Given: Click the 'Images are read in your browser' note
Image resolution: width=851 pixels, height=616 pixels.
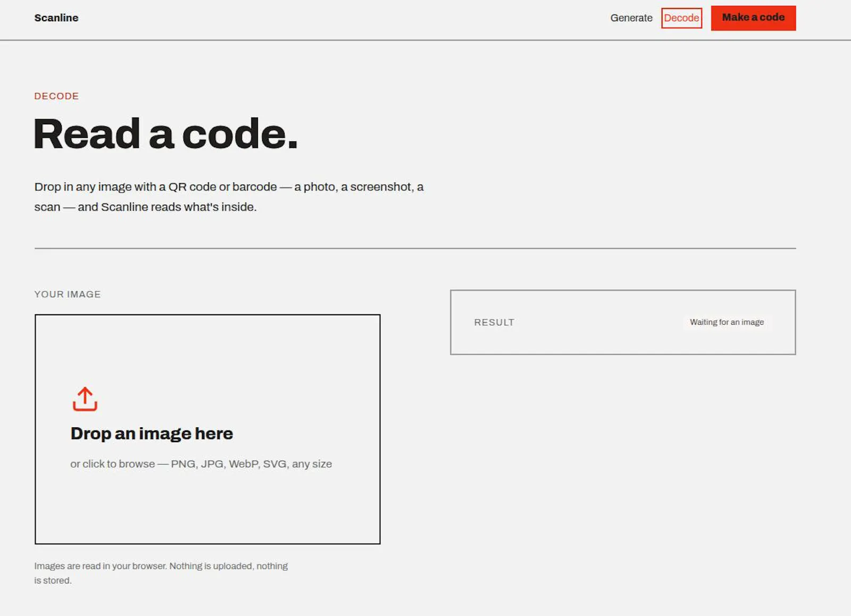Looking at the screenshot, I should (x=161, y=573).
